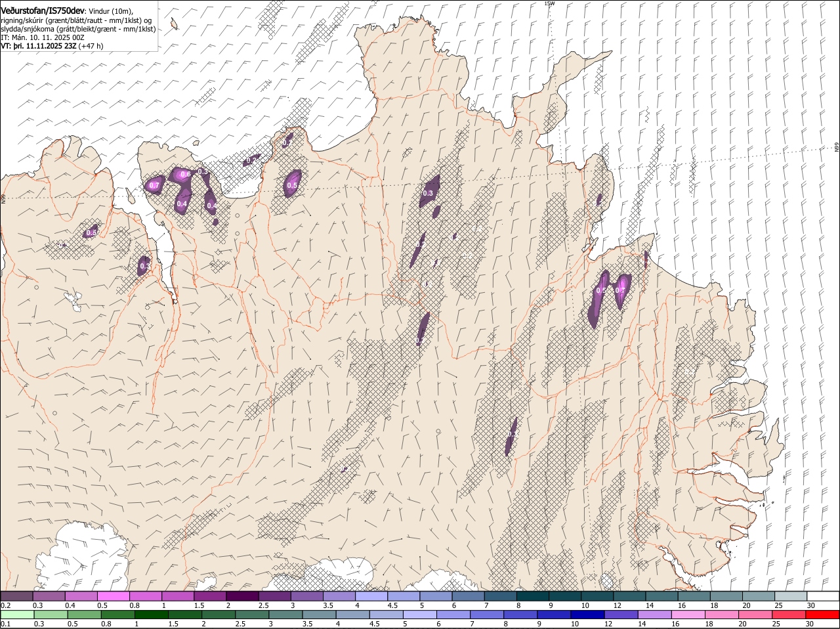The image size is (840, 629).
Task: Click the elongated snow streak in the southeast
Action: click(x=511, y=436)
